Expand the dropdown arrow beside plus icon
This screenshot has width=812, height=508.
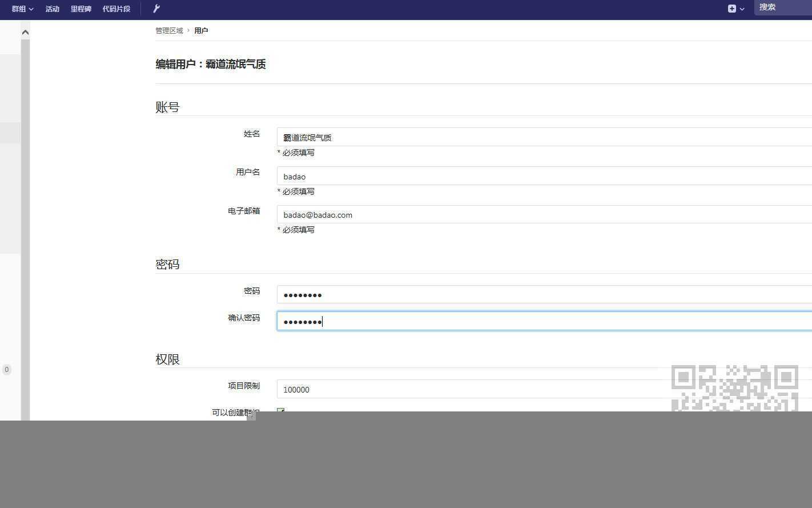coord(742,9)
